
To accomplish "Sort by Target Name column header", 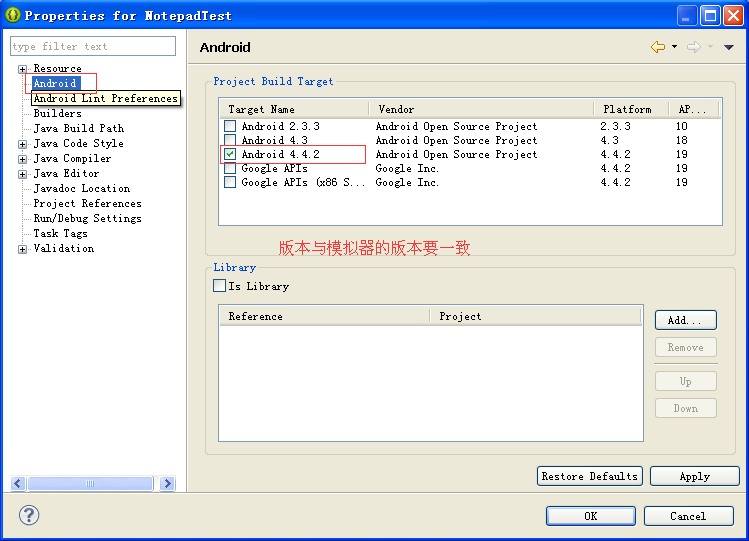I will tap(294, 109).
